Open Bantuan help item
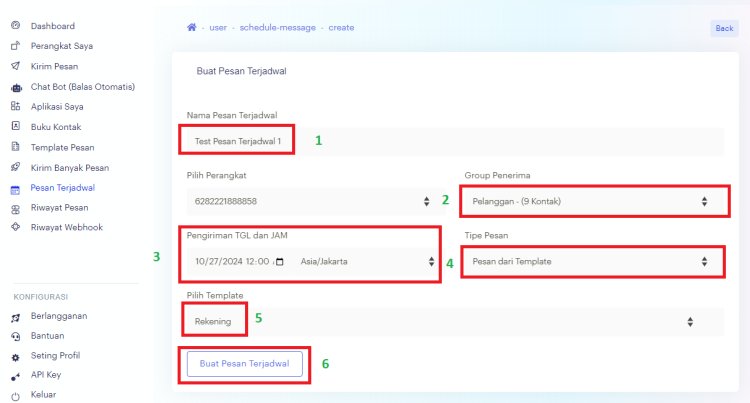 [x=47, y=336]
